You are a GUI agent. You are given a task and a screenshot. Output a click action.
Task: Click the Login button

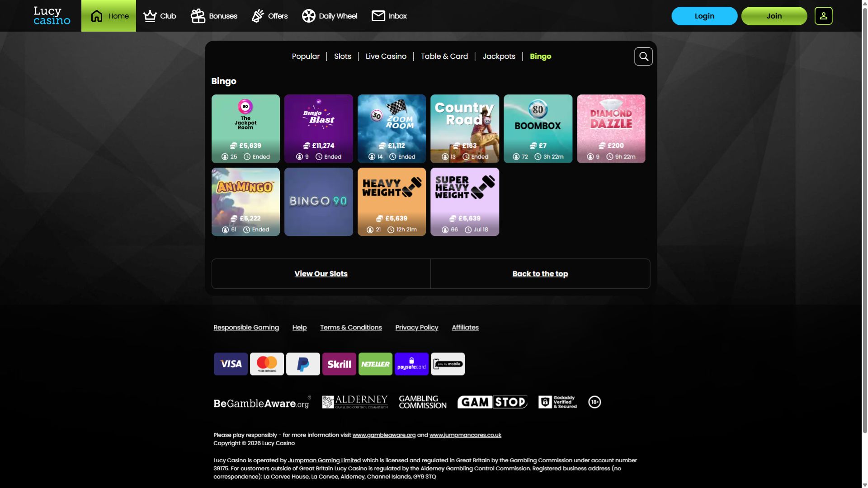(x=704, y=16)
